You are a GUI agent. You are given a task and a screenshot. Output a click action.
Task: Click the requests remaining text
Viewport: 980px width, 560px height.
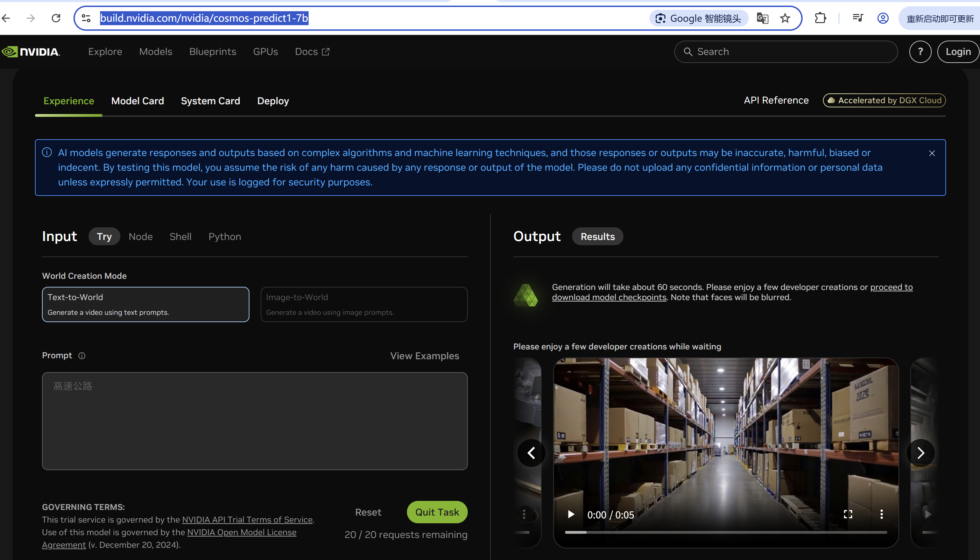point(406,534)
